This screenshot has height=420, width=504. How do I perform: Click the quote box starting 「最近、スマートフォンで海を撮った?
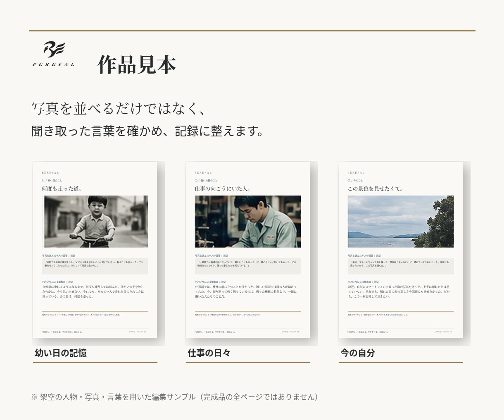pos(401,266)
